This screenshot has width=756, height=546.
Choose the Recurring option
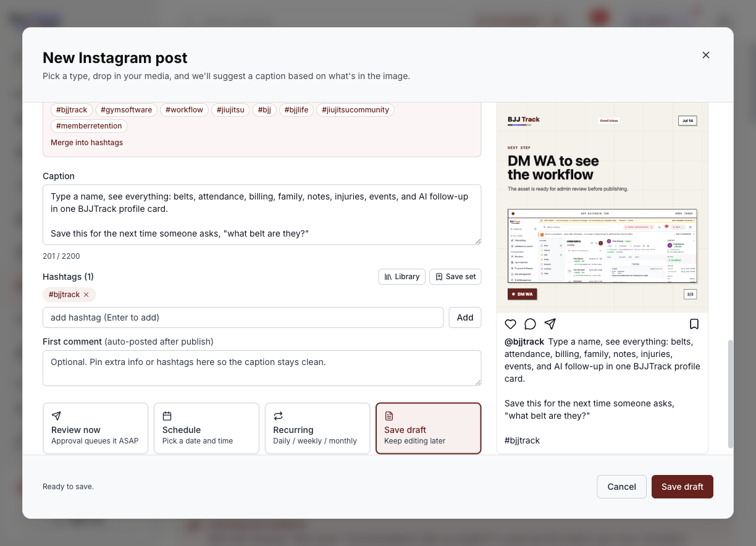click(317, 429)
